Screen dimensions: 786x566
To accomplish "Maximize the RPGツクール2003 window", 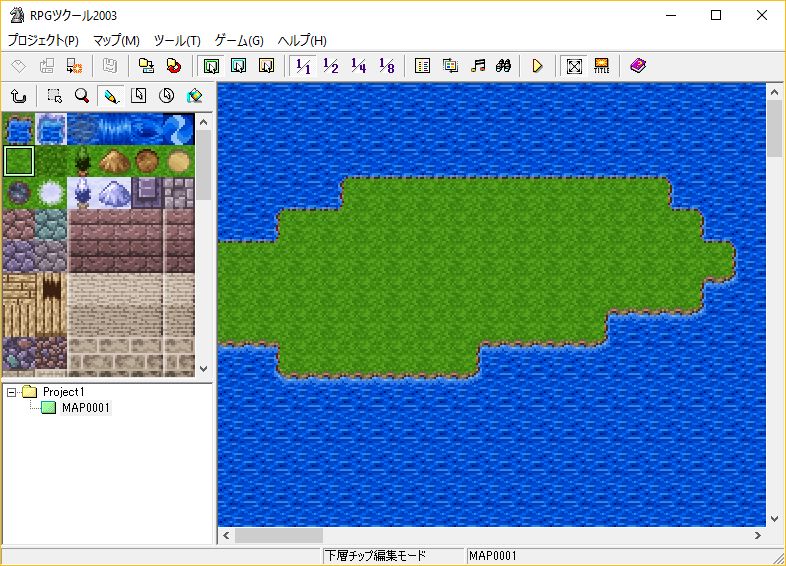I will click(716, 16).
